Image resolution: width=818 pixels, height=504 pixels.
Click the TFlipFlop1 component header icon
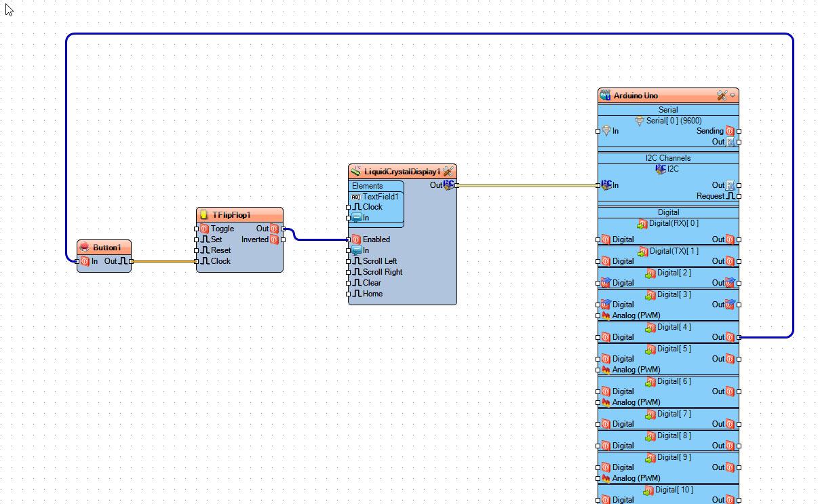point(203,215)
